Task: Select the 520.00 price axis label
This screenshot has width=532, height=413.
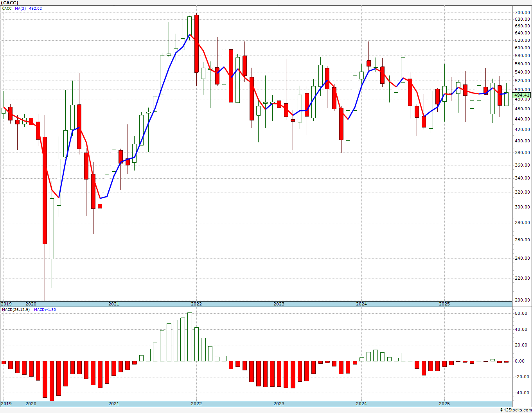Action: pyautogui.click(x=523, y=81)
